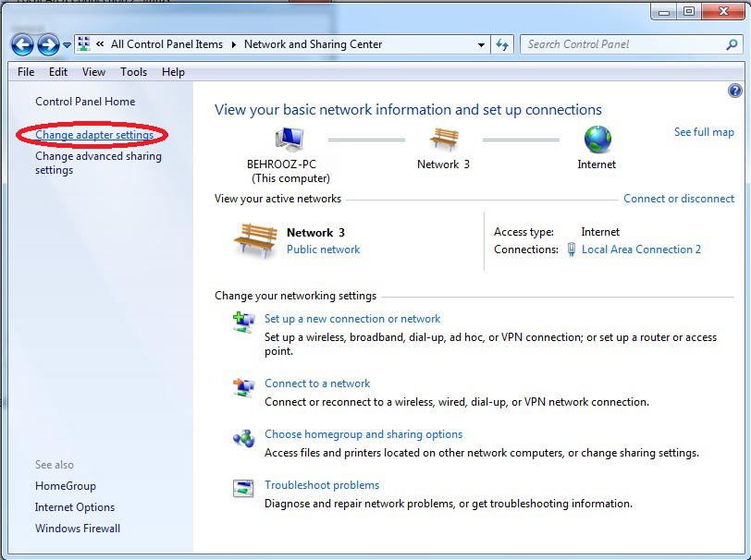Click the large park bench active network icon
This screenshot has height=560, width=751.
(x=254, y=239)
